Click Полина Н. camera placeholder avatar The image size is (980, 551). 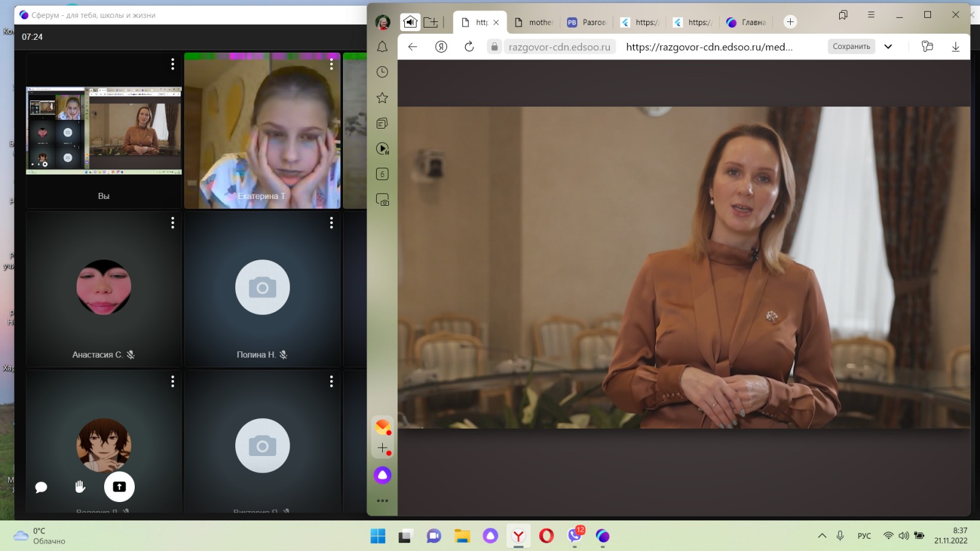[x=262, y=287]
